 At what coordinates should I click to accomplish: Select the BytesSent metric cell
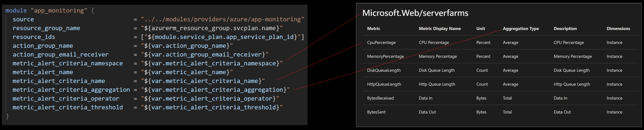pyautogui.click(x=376, y=112)
